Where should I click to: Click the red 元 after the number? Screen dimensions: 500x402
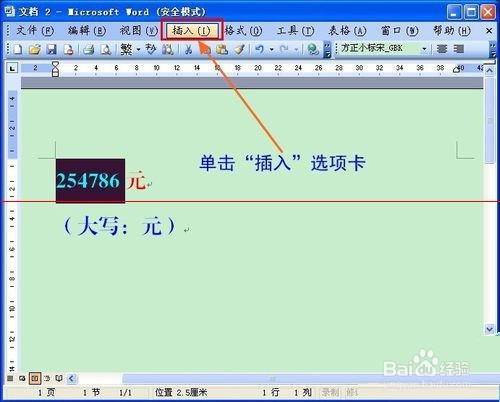click(137, 181)
